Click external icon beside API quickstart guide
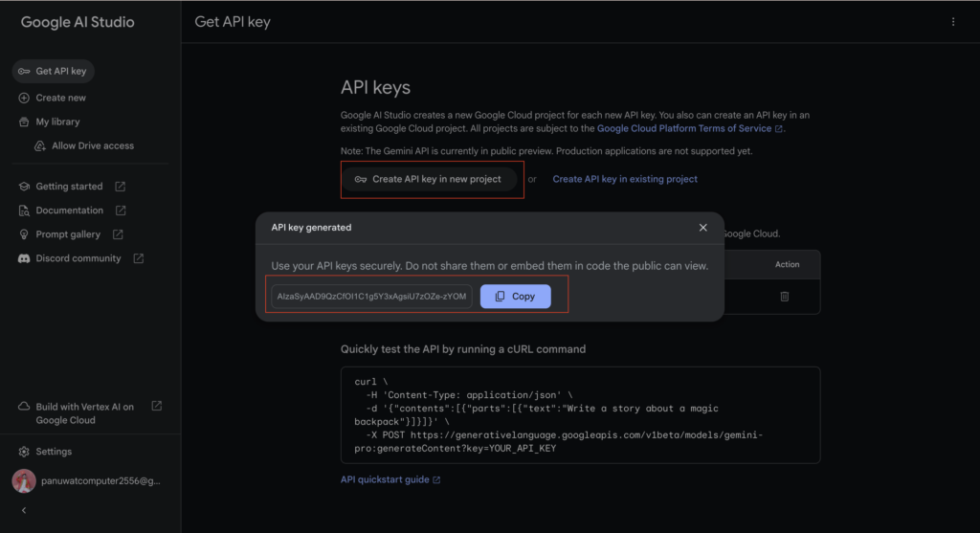The image size is (980, 533). click(436, 479)
